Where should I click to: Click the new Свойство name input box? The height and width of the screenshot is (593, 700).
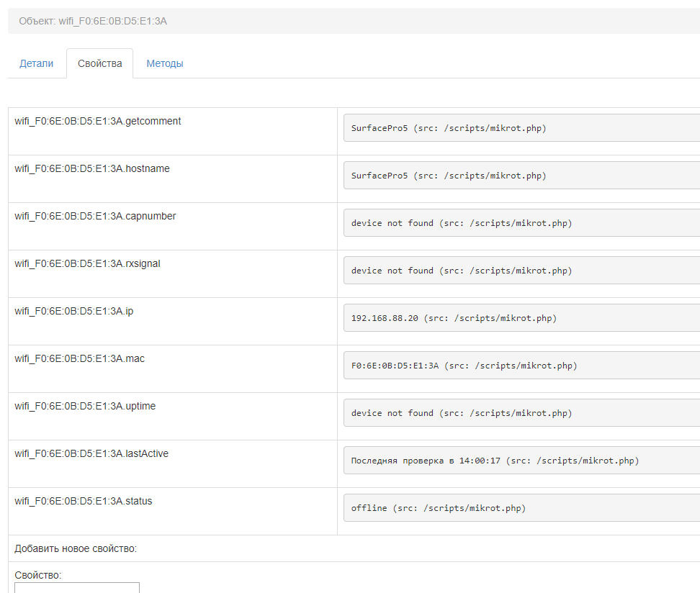[x=77, y=588]
